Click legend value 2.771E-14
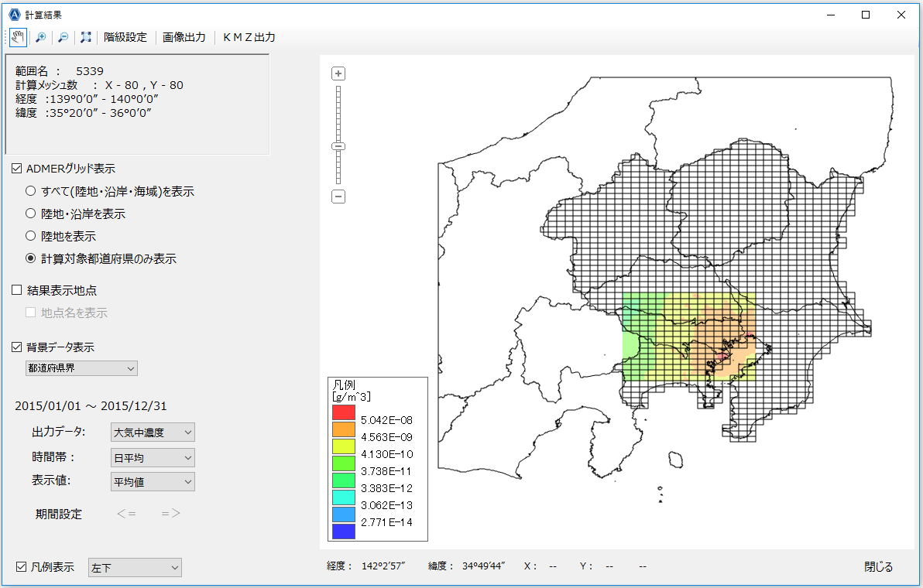 [x=386, y=522]
